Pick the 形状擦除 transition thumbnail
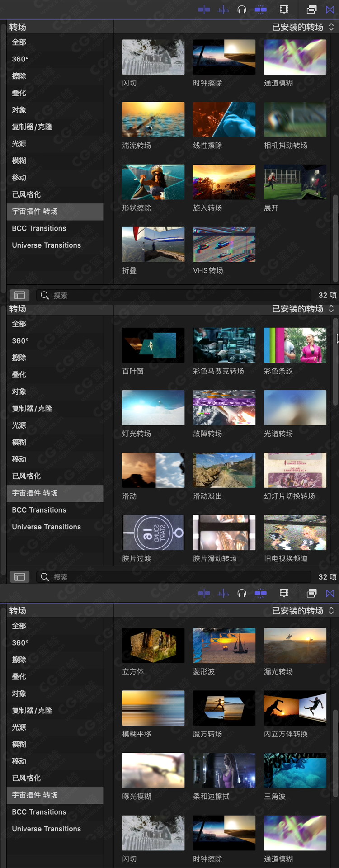This screenshot has width=339, height=868. tap(153, 182)
